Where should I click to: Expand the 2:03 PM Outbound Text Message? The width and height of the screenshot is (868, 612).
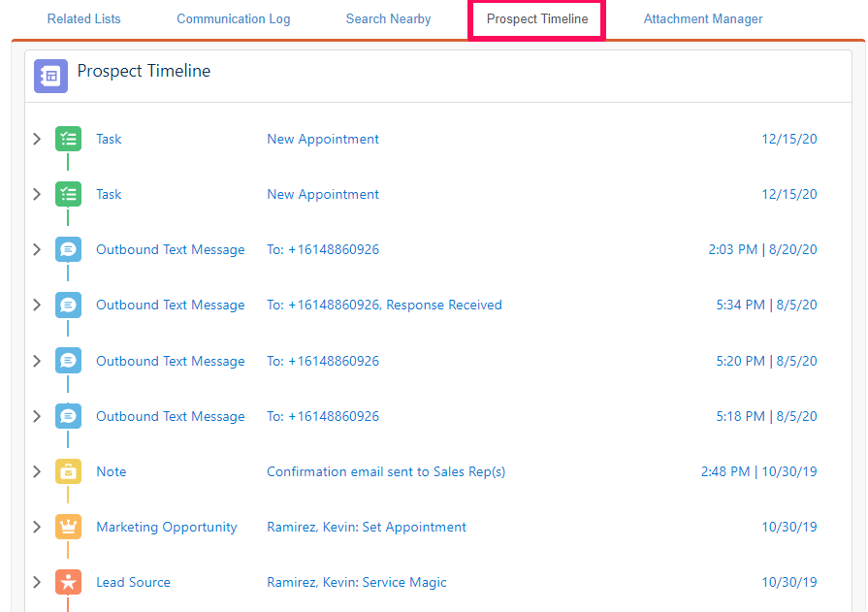click(x=37, y=250)
